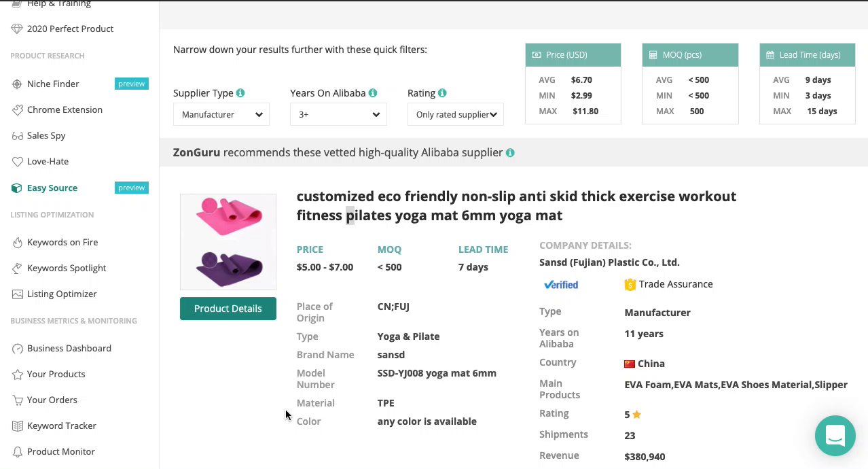Go to Business Dashboard menu item
Image resolution: width=868 pixels, height=469 pixels.
[x=69, y=348]
